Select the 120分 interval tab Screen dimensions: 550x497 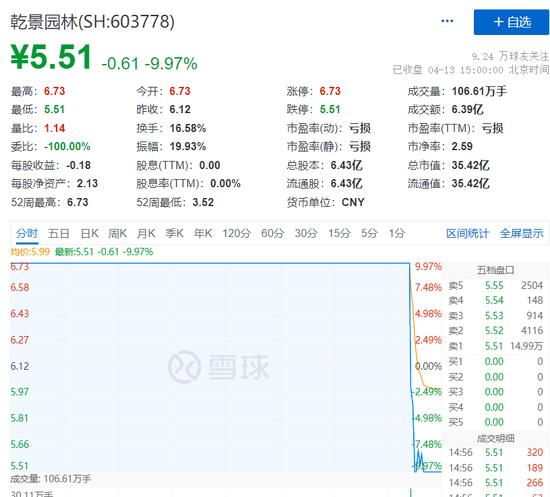(x=236, y=233)
